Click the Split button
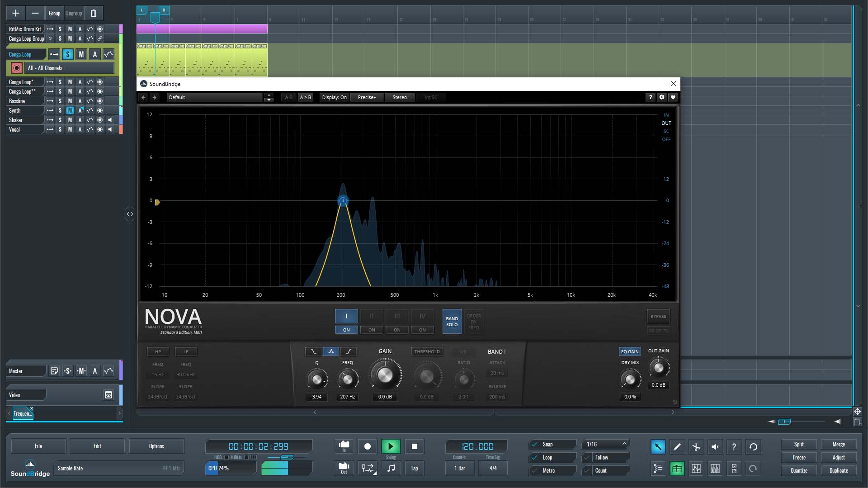868x488 pixels. click(x=799, y=445)
